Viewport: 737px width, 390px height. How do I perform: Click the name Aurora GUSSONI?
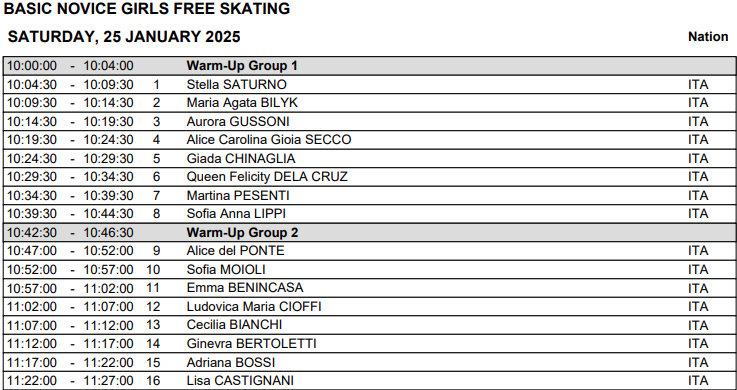tap(238, 122)
